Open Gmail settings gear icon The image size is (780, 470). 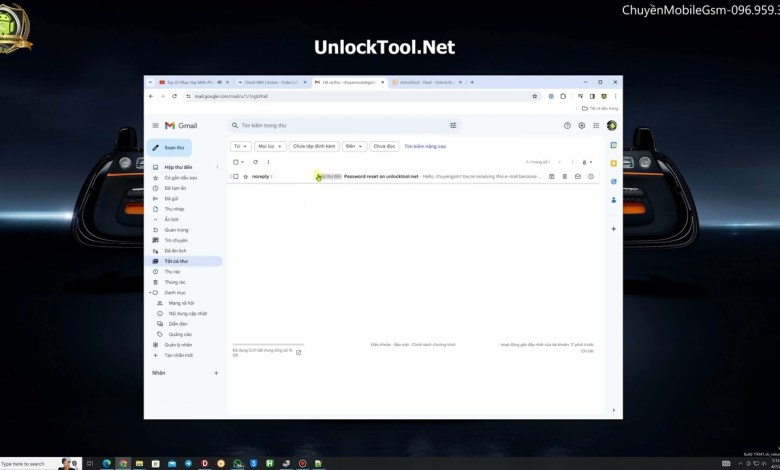click(582, 126)
